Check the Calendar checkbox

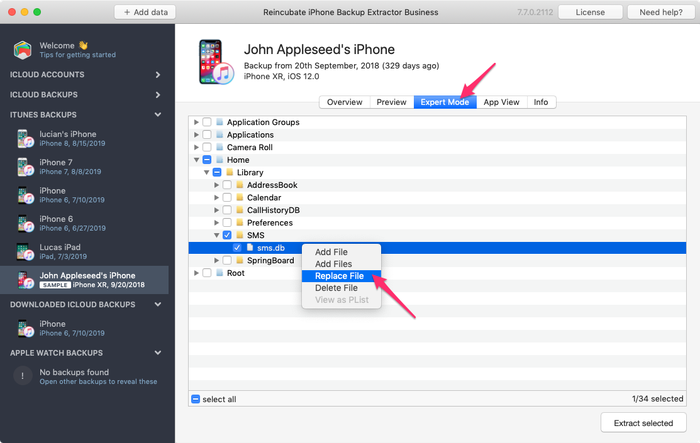pos(227,197)
